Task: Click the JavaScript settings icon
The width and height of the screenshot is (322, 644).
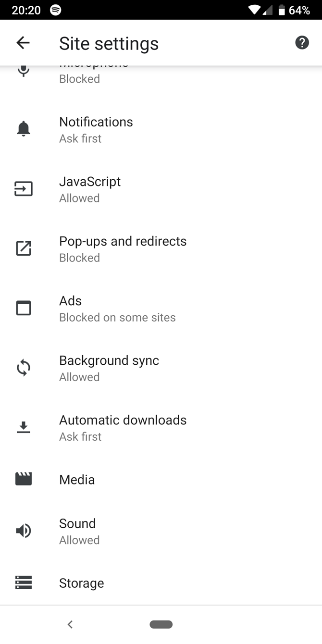Action: (23, 188)
